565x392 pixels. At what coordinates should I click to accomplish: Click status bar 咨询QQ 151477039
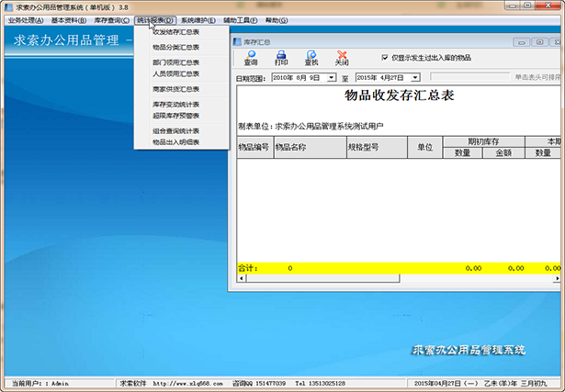[x=259, y=384]
